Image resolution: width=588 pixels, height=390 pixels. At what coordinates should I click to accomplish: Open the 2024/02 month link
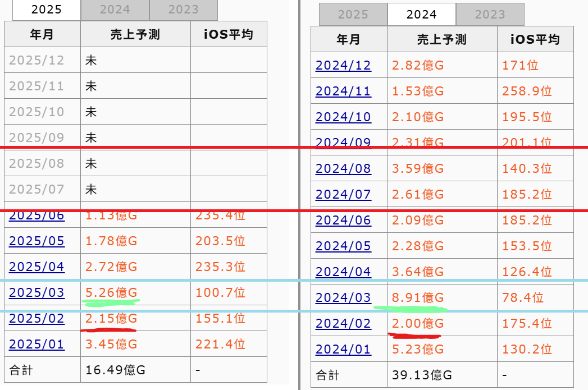click(x=343, y=324)
